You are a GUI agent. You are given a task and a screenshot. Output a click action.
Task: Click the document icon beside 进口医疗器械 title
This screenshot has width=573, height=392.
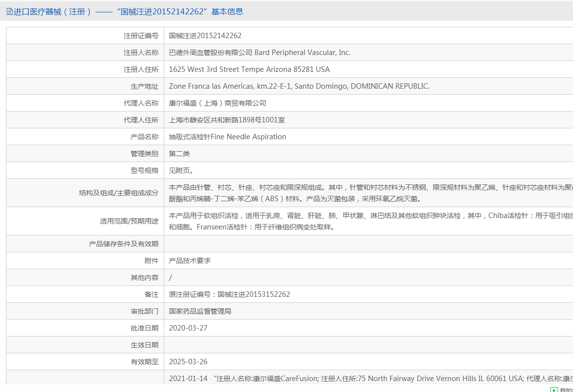[x=9, y=12]
